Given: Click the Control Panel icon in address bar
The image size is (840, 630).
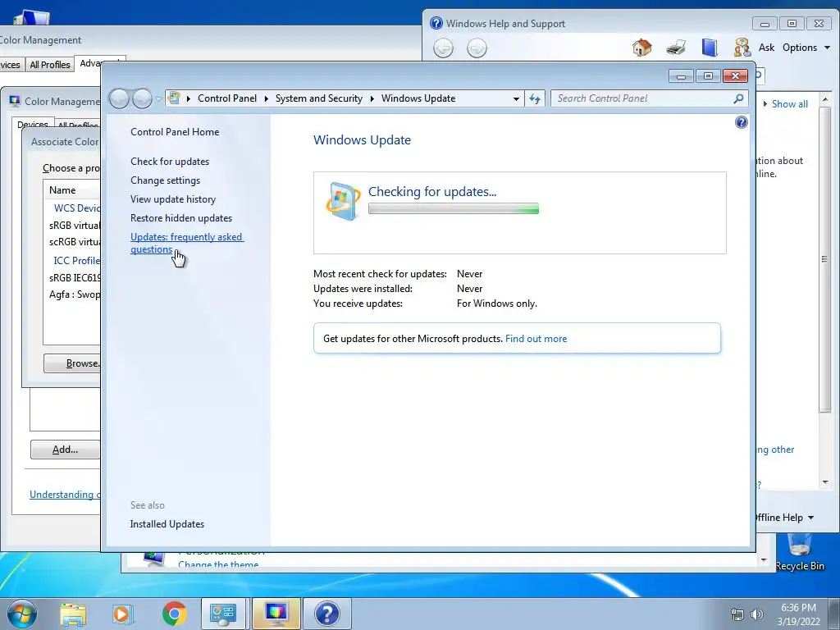Looking at the screenshot, I should (174, 98).
